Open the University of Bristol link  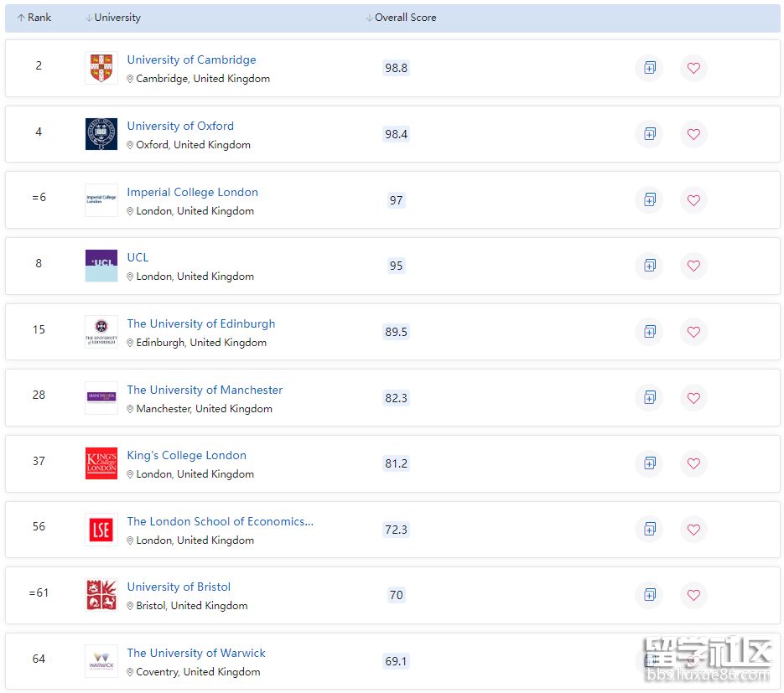179,587
